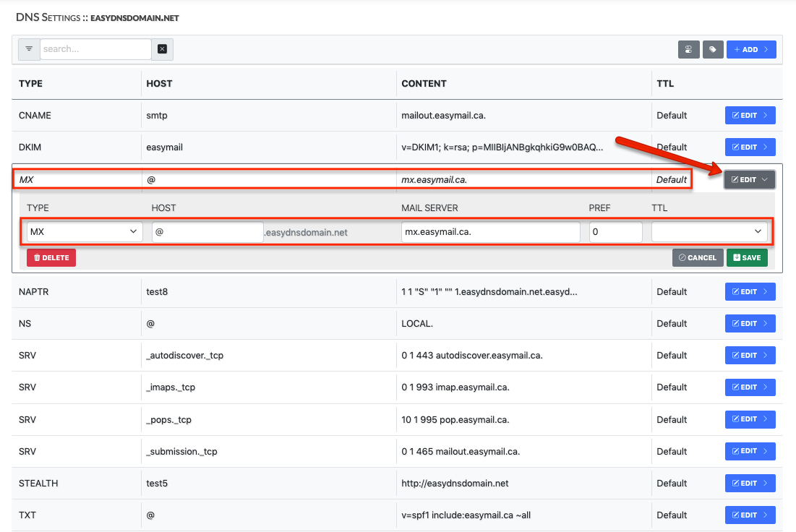
Task: Open the TTL dropdown in the MX editor
Action: pos(709,231)
